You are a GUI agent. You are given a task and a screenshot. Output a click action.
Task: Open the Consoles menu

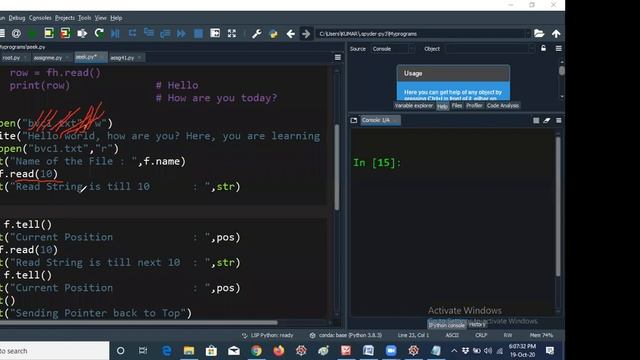(x=40, y=18)
